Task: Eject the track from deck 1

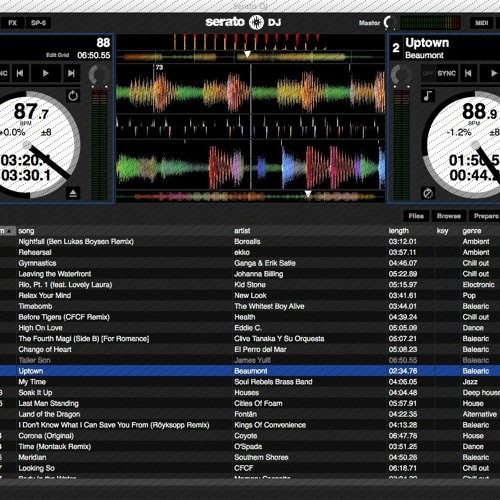Action: pyautogui.click(x=73, y=193)
